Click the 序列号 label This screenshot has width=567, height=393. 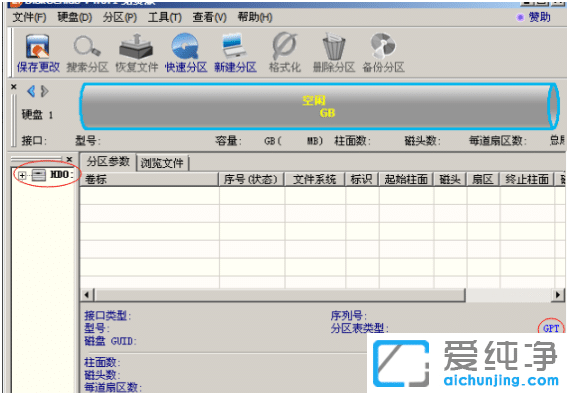[x=349, y=316]
